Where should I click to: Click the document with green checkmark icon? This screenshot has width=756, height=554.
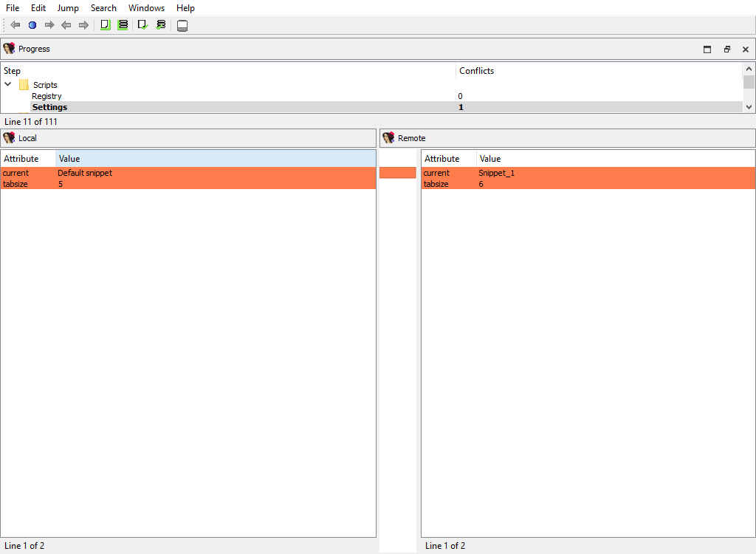pyautogui.click(x=142, y=25)
